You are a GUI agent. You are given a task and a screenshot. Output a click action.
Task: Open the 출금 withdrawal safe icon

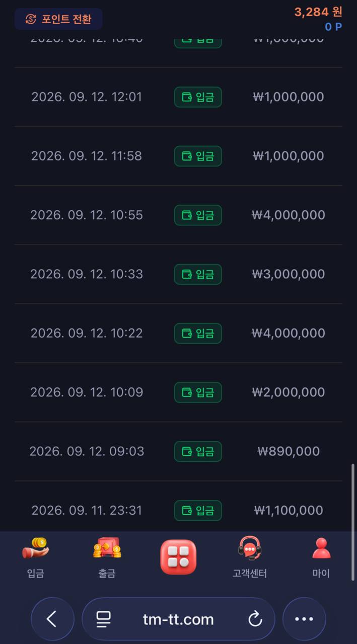click(x=107, y=557)
